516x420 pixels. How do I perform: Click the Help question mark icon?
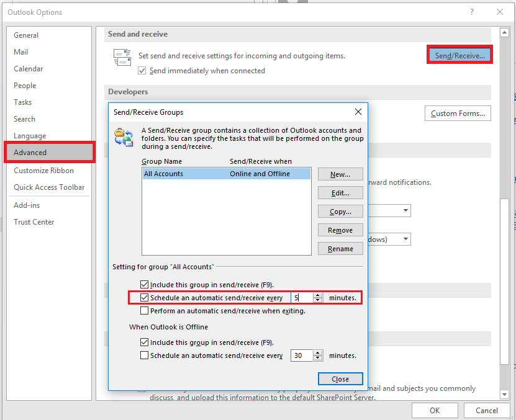tap(471, 12)
